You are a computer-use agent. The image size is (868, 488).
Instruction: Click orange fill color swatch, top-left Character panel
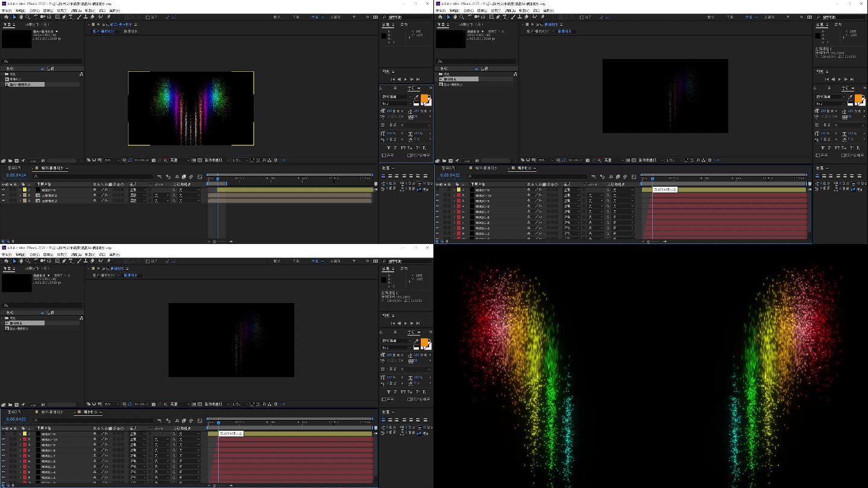click(424, 99)
